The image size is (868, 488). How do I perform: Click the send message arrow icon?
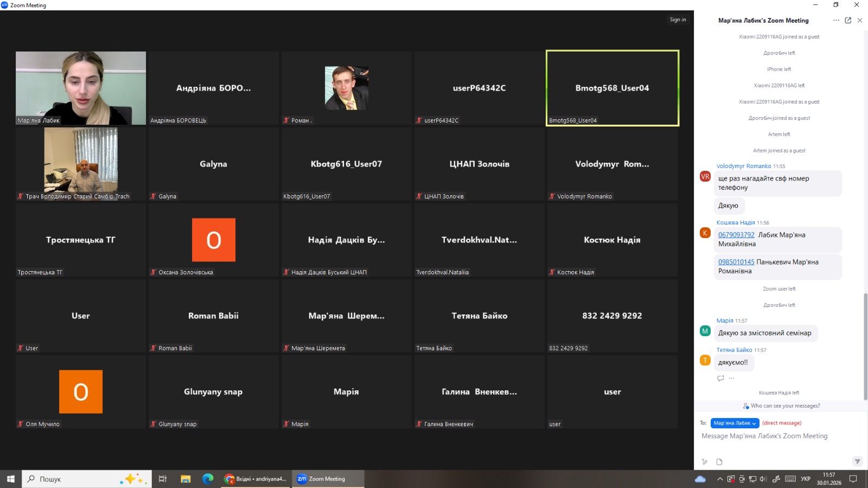(x=857, y=461)
